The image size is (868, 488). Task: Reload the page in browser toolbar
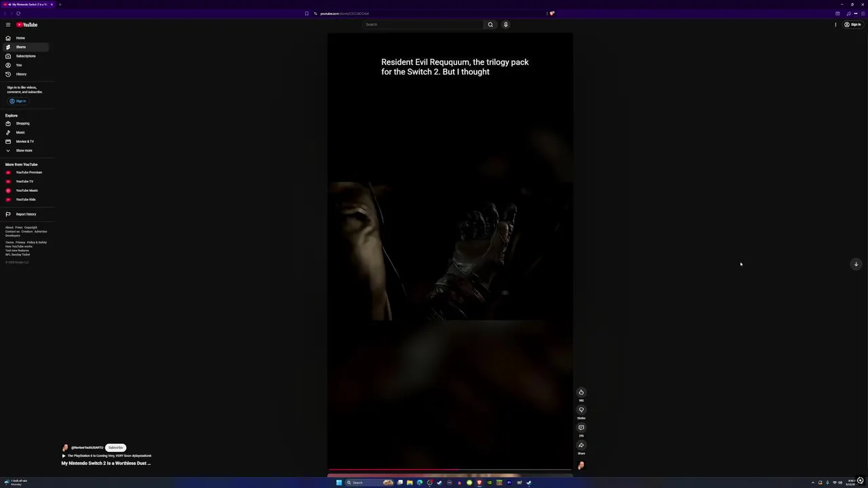point(18,14)
